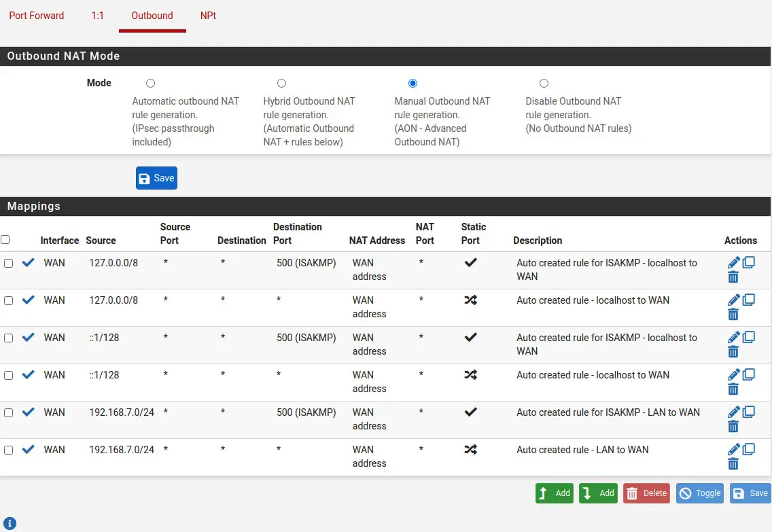
Task: Click '500 (ISAKMP)' in the 192.168.7.0/24 row
Action: click(x=306, y=412)
